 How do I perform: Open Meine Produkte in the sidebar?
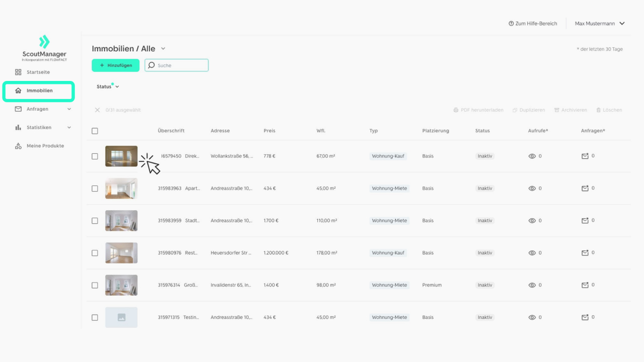click(x=45, y=146)
